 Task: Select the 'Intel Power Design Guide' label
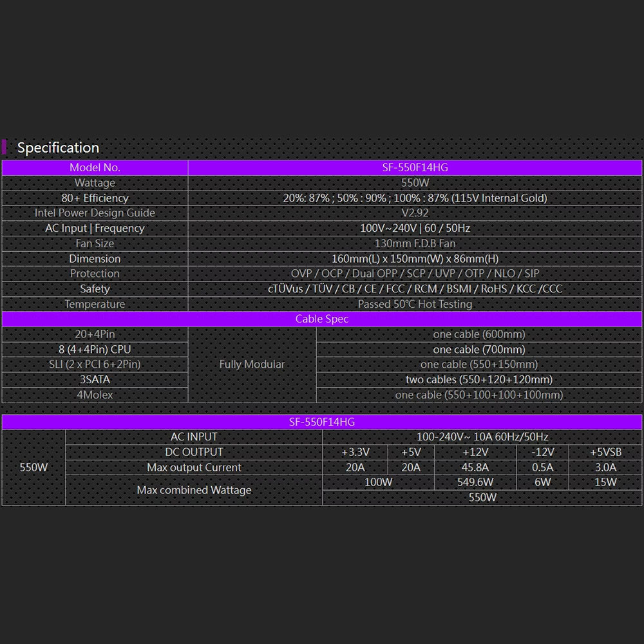[x=95, y=213]
